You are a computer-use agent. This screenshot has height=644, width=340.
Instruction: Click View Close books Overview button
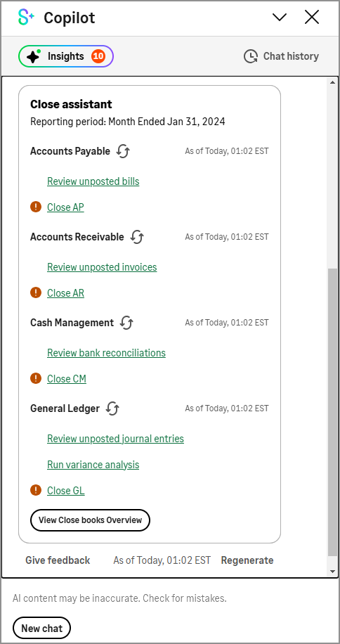pos(90,520)
